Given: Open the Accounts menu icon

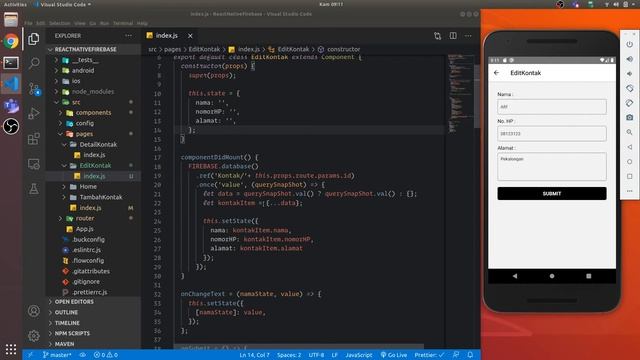Looking at the screenshot, I should tap(34, 311).
